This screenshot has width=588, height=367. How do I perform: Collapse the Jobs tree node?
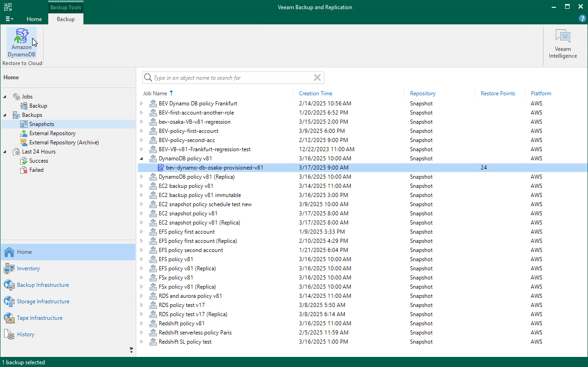click(5, 97)
